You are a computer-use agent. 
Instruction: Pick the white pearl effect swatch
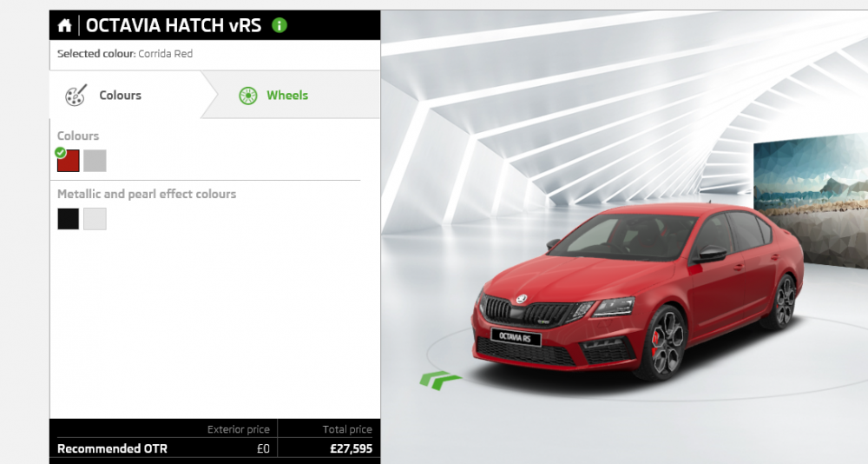coord(95,218)
